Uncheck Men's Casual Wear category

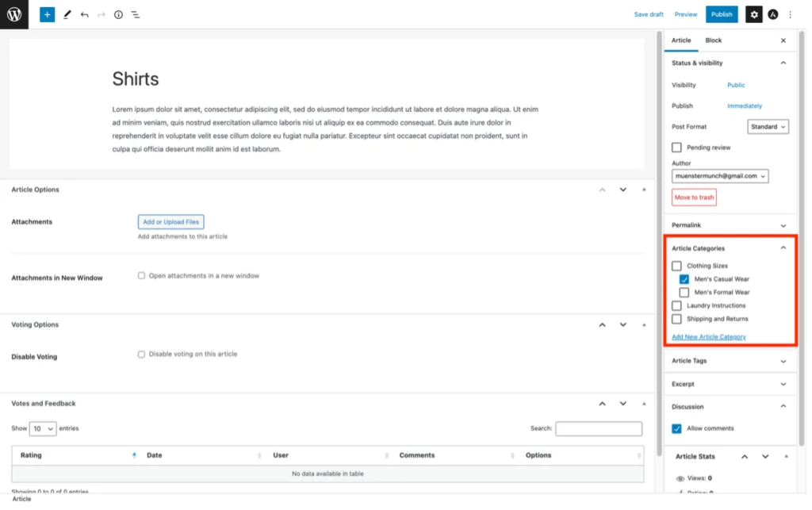pyautogui.click(x=684, y=279)
